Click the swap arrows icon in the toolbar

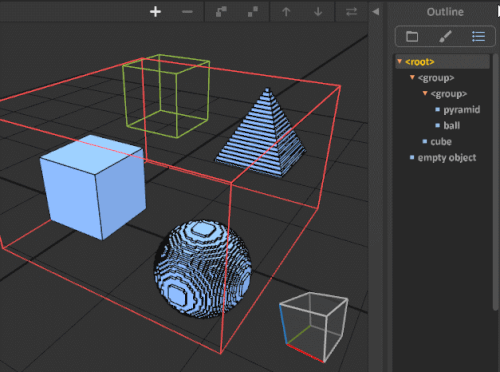point(351,12)
